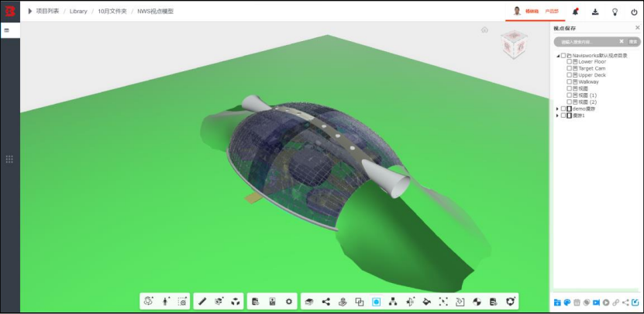Open notifications bell icon
Viewport: 644px width, 314px height.
click(x=575, y=12)
